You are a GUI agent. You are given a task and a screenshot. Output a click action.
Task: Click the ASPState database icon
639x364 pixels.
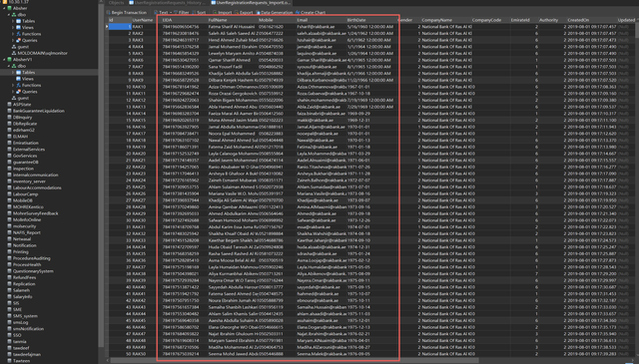click(9, 105)
